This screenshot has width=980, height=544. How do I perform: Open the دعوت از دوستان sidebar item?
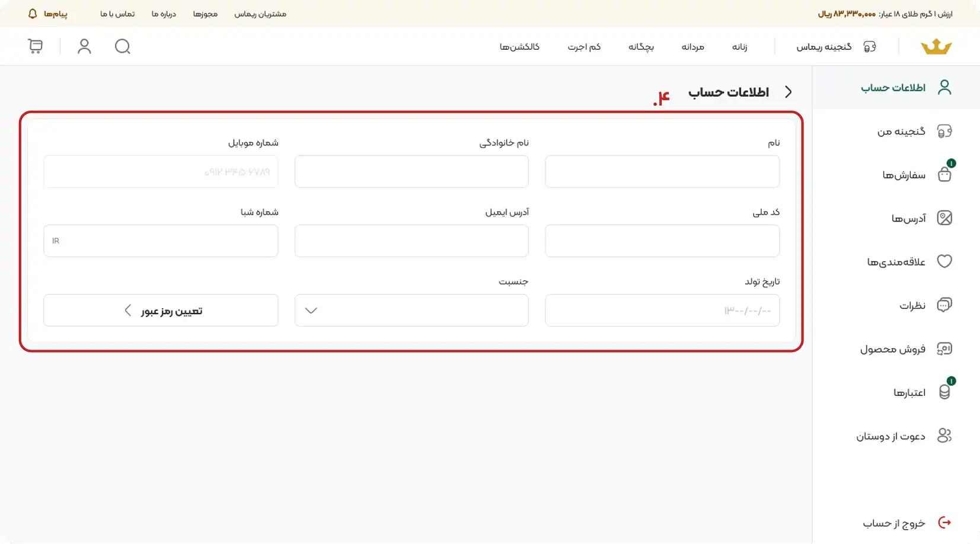click(896, 436)
